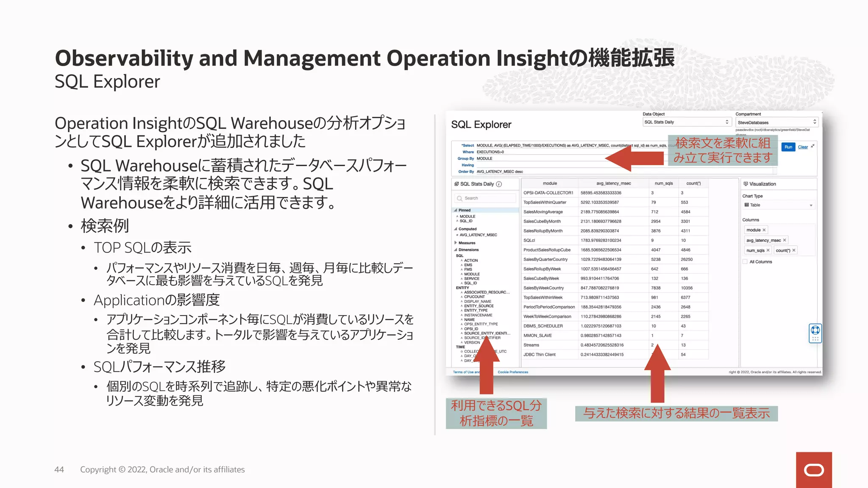The height and width of the screenshot is (488, 868).
Task: Select the OPSI_ENTITY_TYPE dimension
Action: pyautogui.click(x=481, y=324)
